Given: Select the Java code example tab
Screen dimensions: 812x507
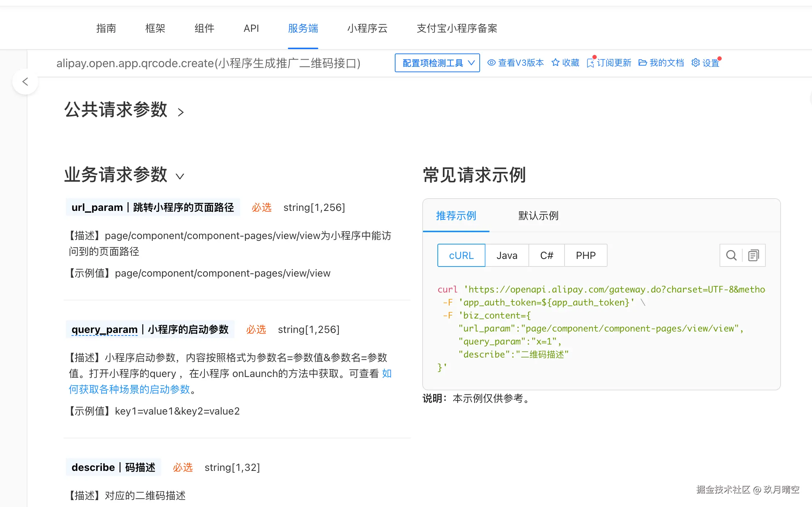Looking at the screenshot, I should [x=507, y=255].
